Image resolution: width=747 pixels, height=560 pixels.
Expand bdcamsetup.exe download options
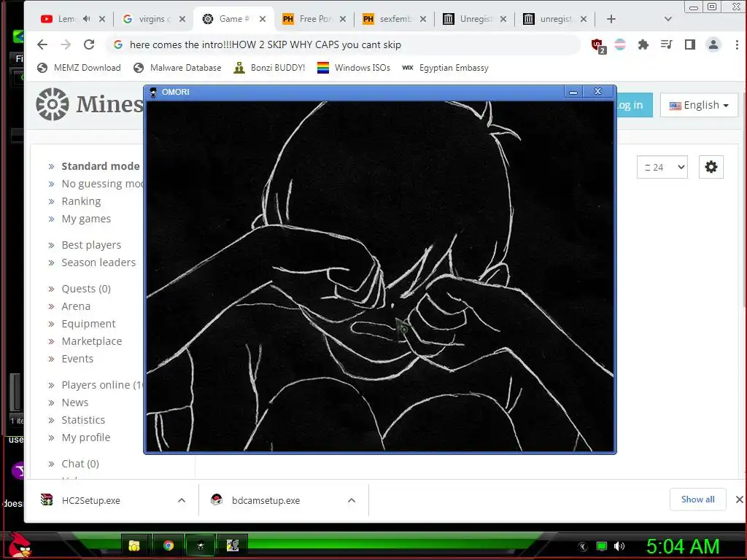point(352,500)
